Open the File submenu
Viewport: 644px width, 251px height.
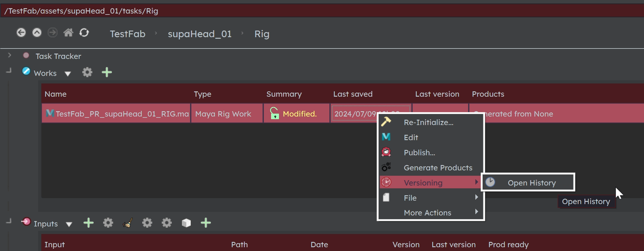tap(431, 198)
